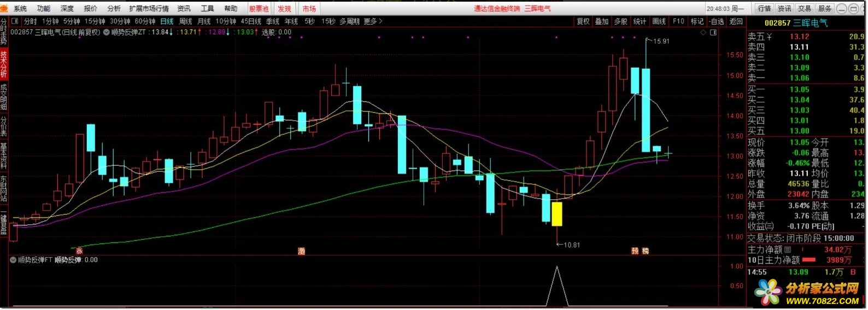Open the 分析 menu
Screen dimensions: 868x310
tap(114, 9)
